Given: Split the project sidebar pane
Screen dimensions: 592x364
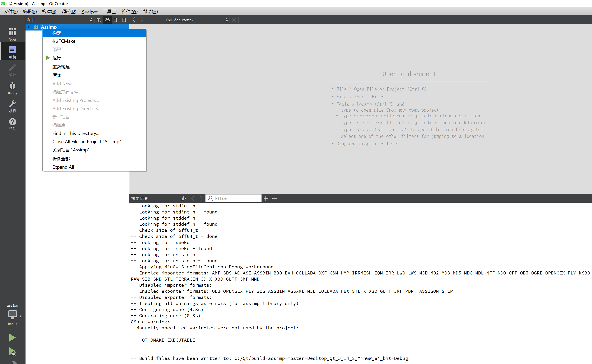Looking at the screenshot, I should (x=116, y=20).
